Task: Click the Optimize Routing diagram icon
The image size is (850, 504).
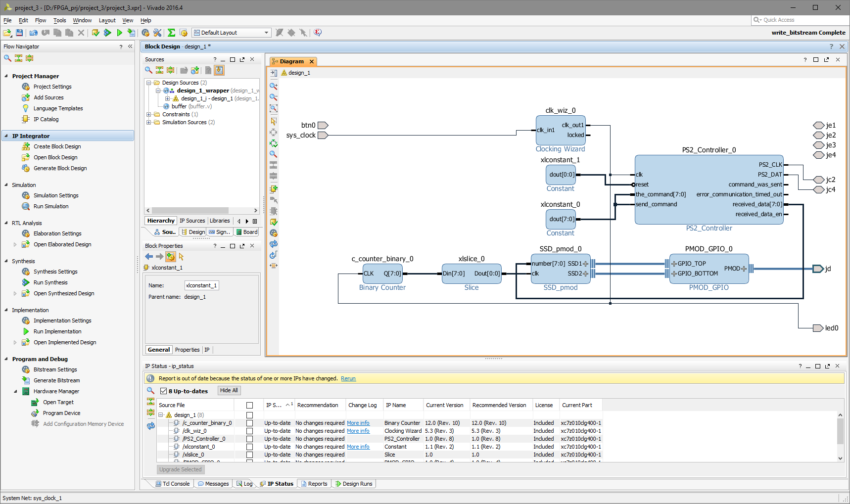Action: click(273, 255)
